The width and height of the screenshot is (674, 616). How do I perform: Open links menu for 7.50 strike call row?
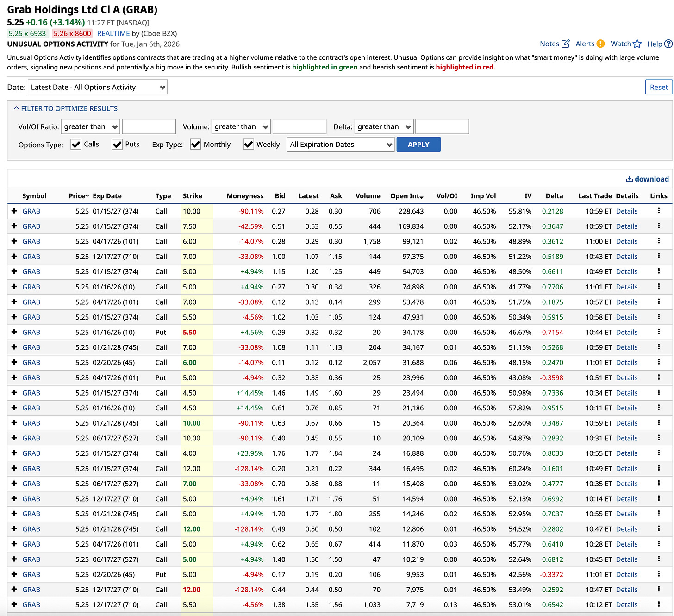(x=659, y=226)
